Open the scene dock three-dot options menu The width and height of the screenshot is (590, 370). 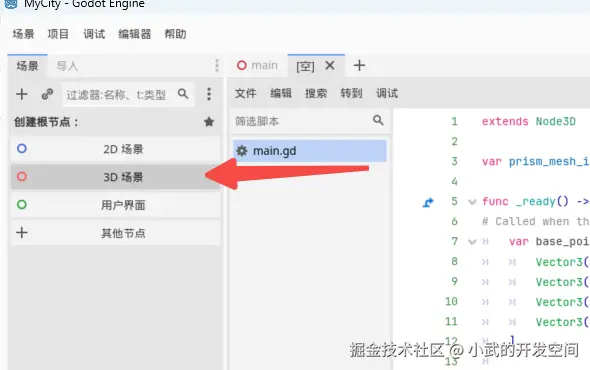[209, 94]
